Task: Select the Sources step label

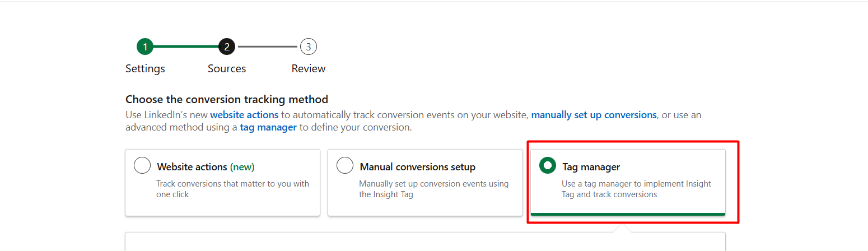Action: click(227, 69)
